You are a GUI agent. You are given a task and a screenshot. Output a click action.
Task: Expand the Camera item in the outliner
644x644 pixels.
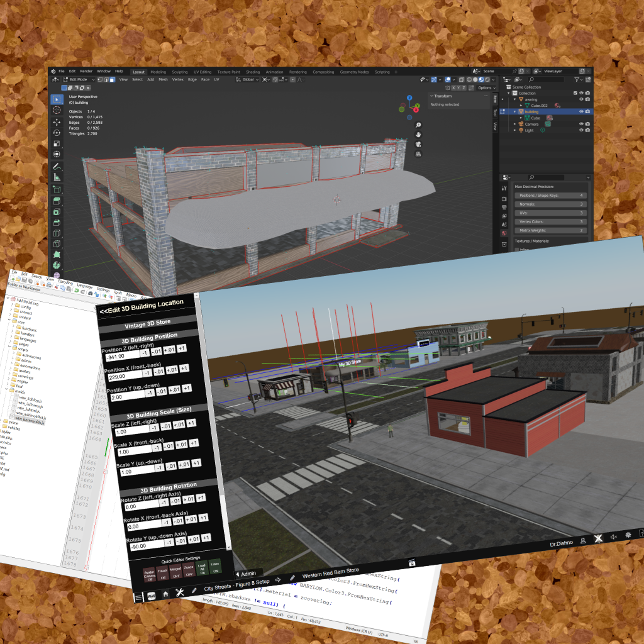tap(514, 124)
